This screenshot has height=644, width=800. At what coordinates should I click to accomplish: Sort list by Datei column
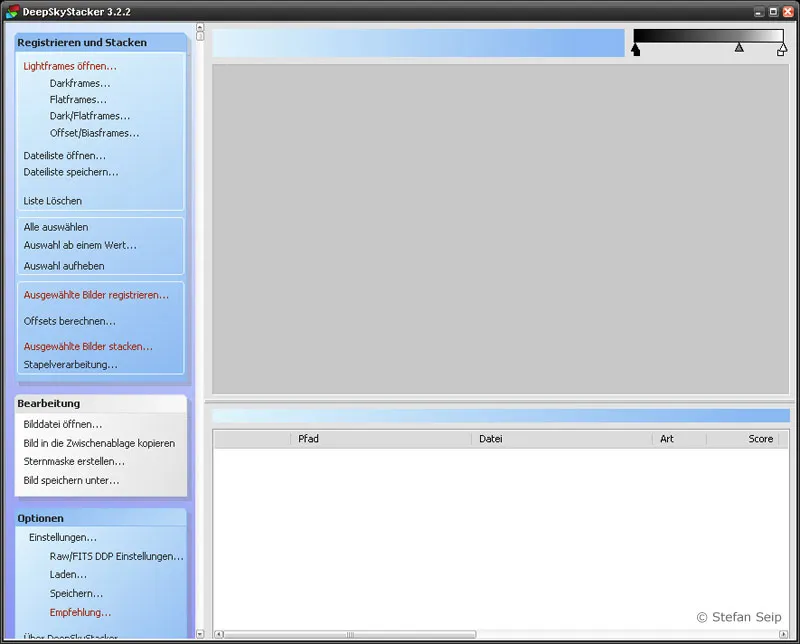562,439
